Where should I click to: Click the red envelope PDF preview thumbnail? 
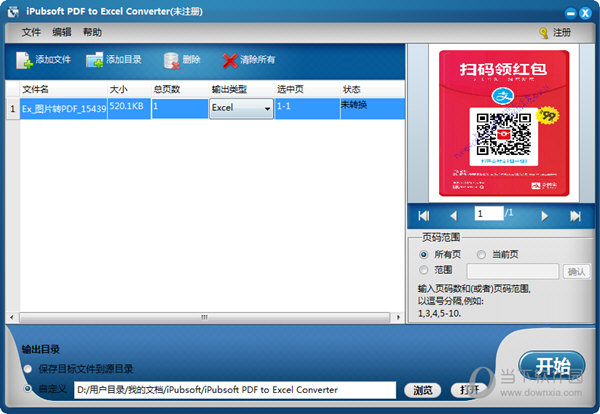pyautogui.click(x=504, y=123)
